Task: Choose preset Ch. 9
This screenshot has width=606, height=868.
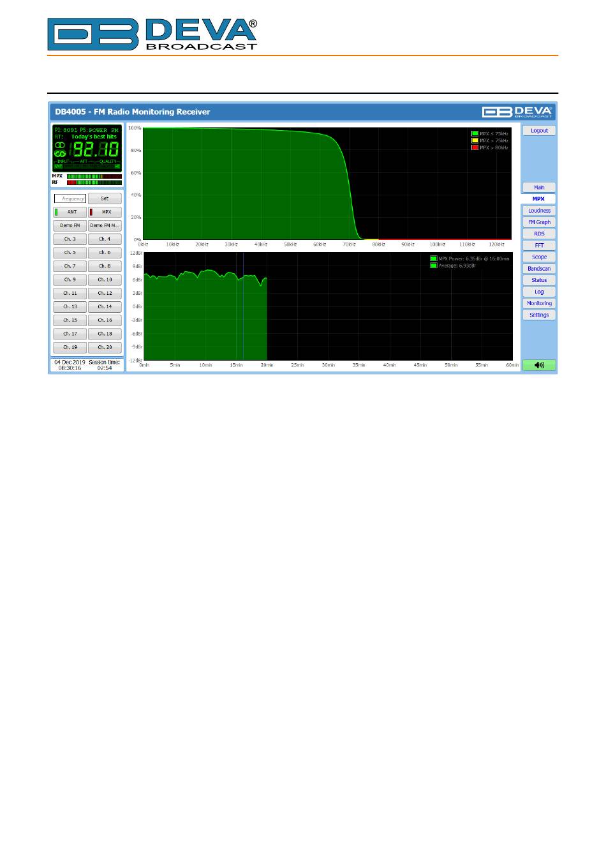Action: coord(70,280)
